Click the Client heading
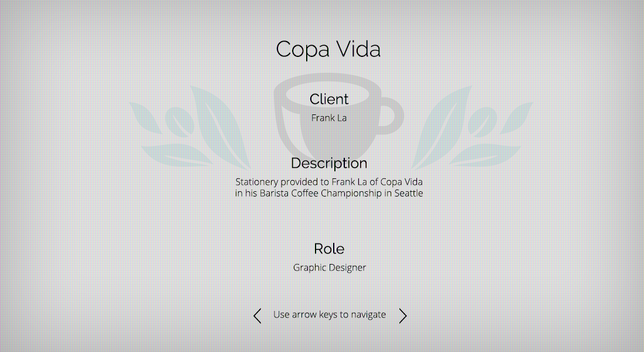 (329, 99)
